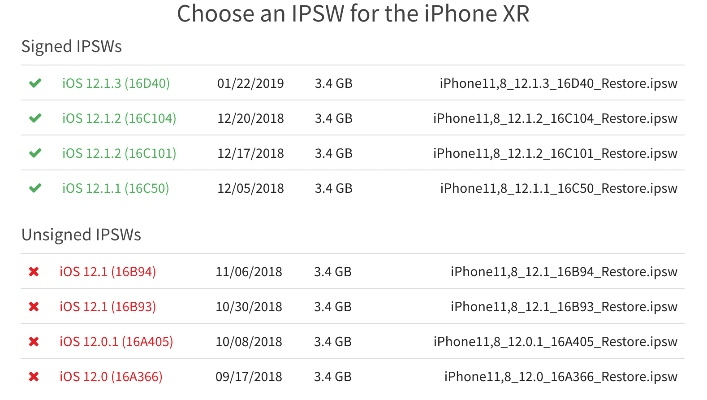
Task: Click red X icon next to iOS 12.1 (16B93)
Action: [x=34, y=306]
